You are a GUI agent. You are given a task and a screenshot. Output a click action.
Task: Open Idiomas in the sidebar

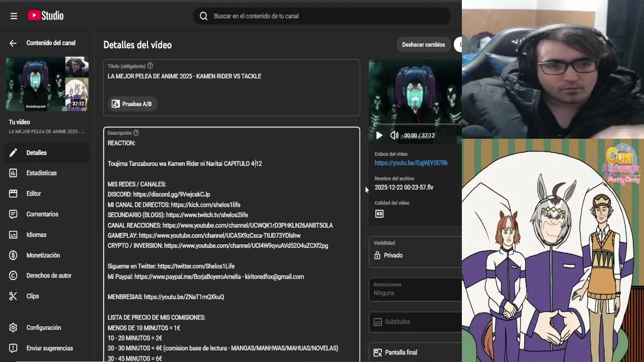pos(47,235)
